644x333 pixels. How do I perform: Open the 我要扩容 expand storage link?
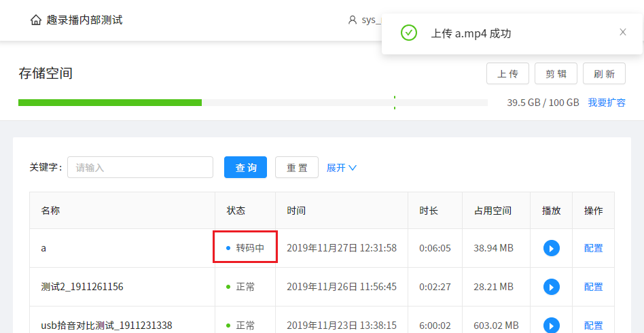pos(607,103)
